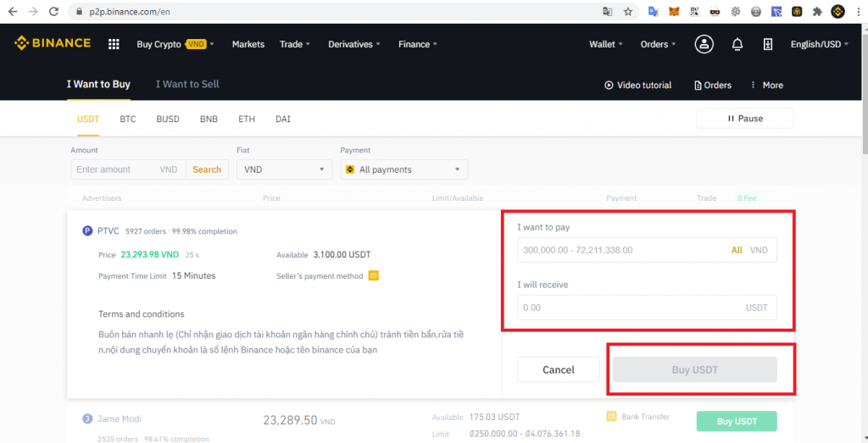Click the Cancel button
The height and width of the screenshot is (443, 868).
pos(559,369)
